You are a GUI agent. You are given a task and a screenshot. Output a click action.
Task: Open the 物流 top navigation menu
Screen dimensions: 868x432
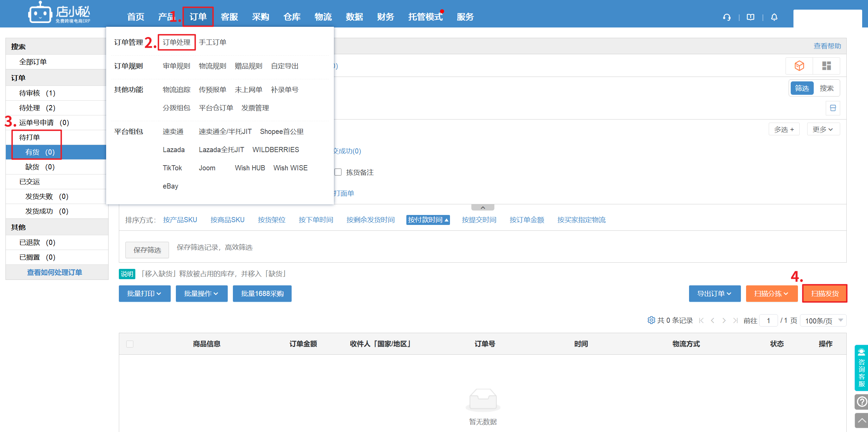click(x=323, y=17)
